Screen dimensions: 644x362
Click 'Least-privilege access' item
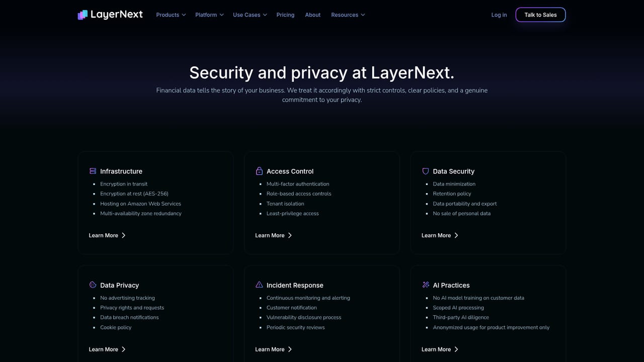tap(293, 213)
